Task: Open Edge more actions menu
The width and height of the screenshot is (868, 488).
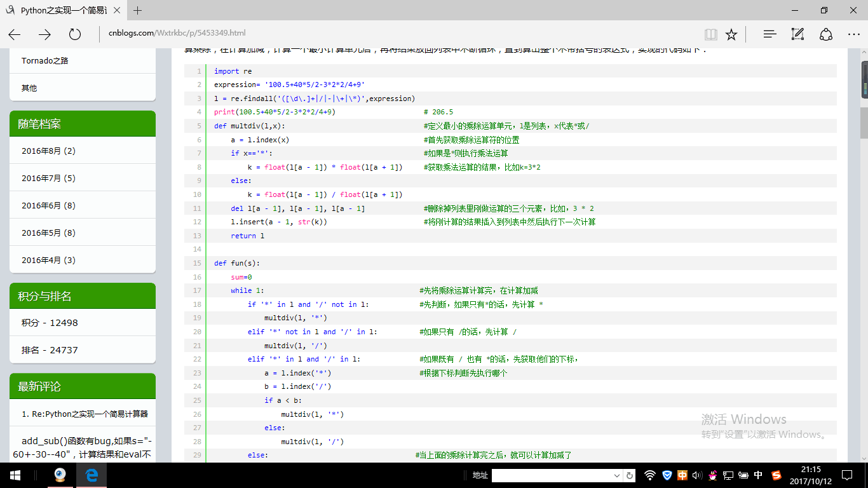Action: 853,34
